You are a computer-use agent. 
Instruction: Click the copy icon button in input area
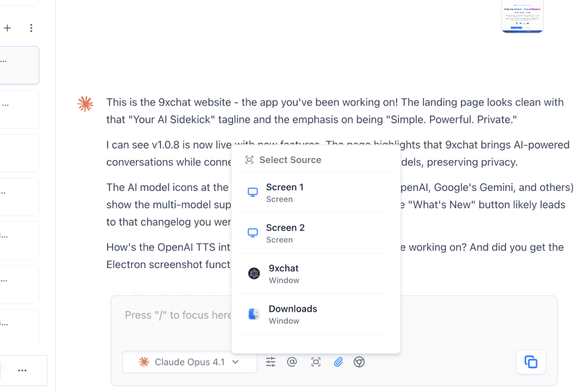pyautogui.click(x=530, y=362)
